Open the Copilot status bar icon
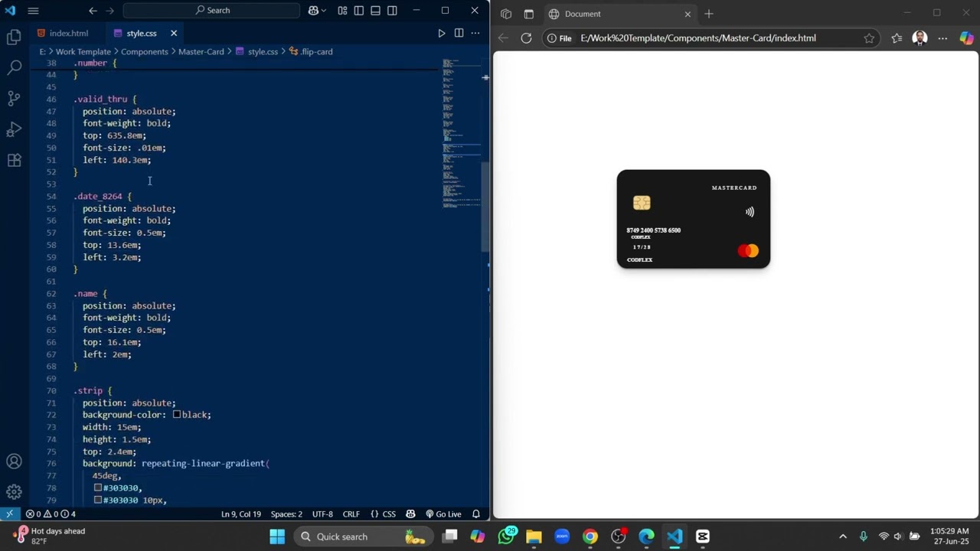Viewport: 980px width, 551px height. (411, 514)
